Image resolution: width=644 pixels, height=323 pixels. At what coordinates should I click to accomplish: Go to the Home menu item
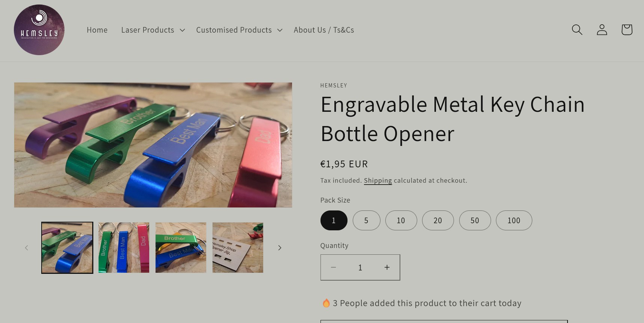pyautogui.click(x=97, y=30)
